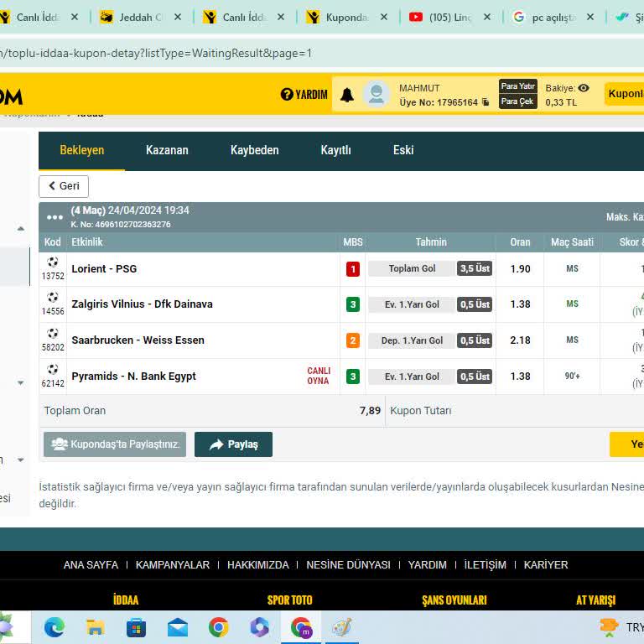Click the İDDAA footer heading
The height and width of the screenshot is (644, 644).
point(126,600)
